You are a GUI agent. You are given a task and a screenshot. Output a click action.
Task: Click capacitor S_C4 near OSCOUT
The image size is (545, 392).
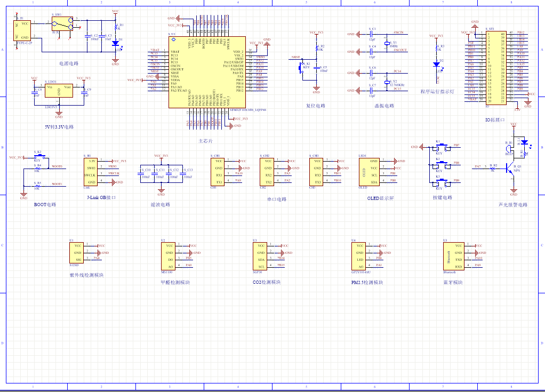(371, 51)
